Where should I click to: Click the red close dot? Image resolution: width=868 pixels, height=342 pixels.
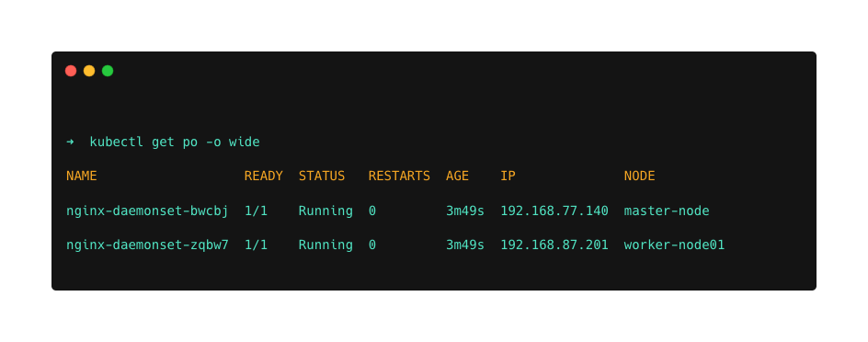(x=71, y=71)
